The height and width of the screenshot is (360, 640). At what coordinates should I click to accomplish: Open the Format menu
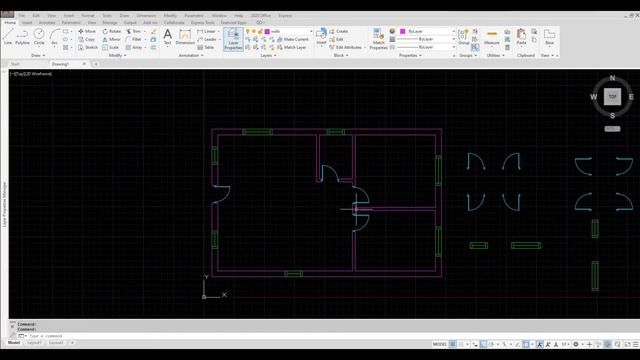tap(88, 16)
